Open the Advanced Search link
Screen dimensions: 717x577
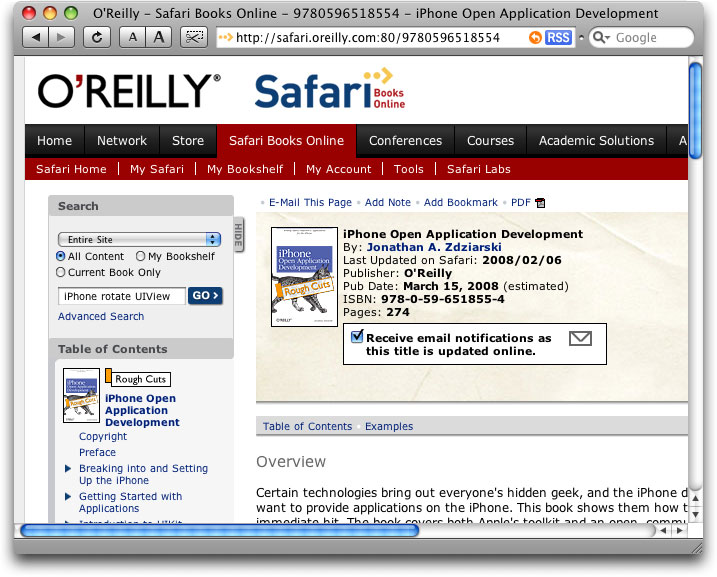coord(101,316)
